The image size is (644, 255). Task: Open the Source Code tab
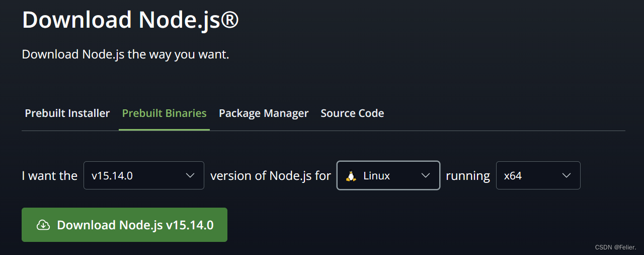(x=352, y=113)
